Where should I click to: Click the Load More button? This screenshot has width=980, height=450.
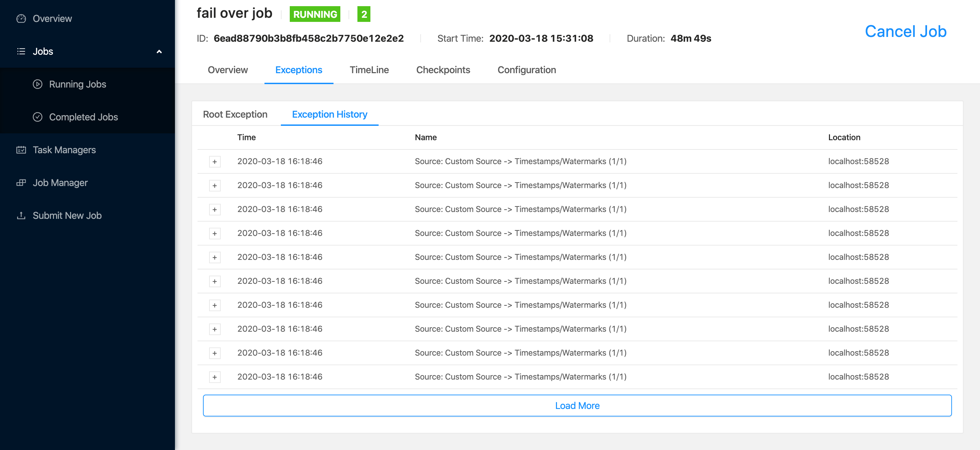tap(577, 406)
